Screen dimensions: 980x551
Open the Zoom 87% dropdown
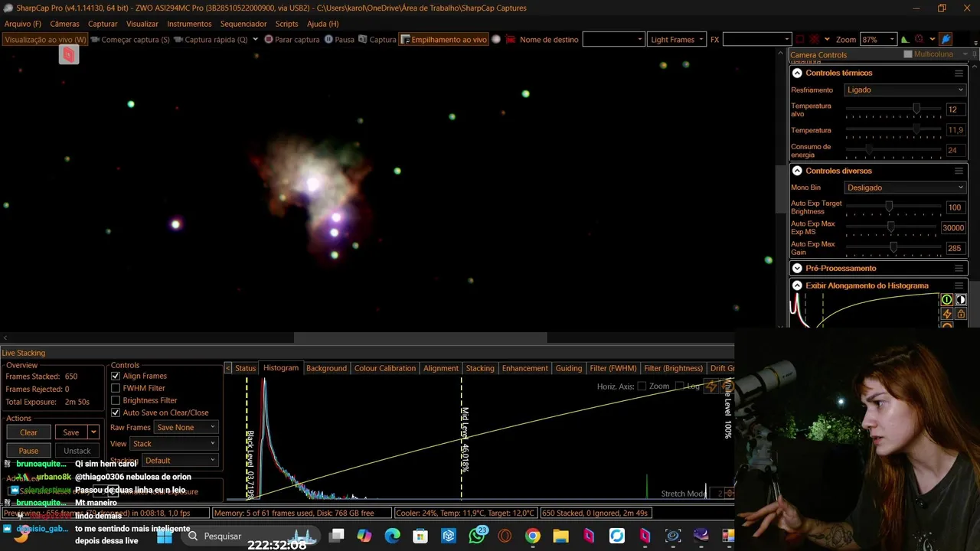coord(878,40)
